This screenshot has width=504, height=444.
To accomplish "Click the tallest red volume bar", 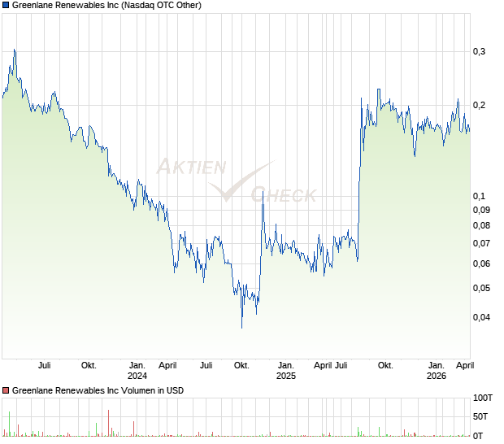I will coord(109,423).
